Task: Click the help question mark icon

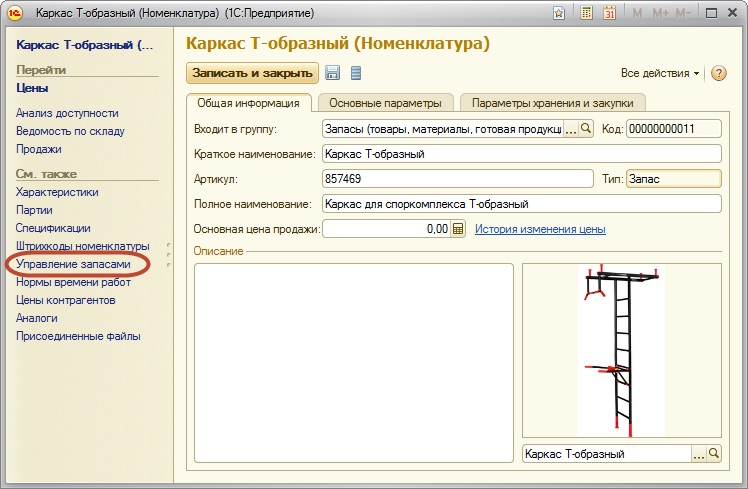Action: (x=718, y=73)
